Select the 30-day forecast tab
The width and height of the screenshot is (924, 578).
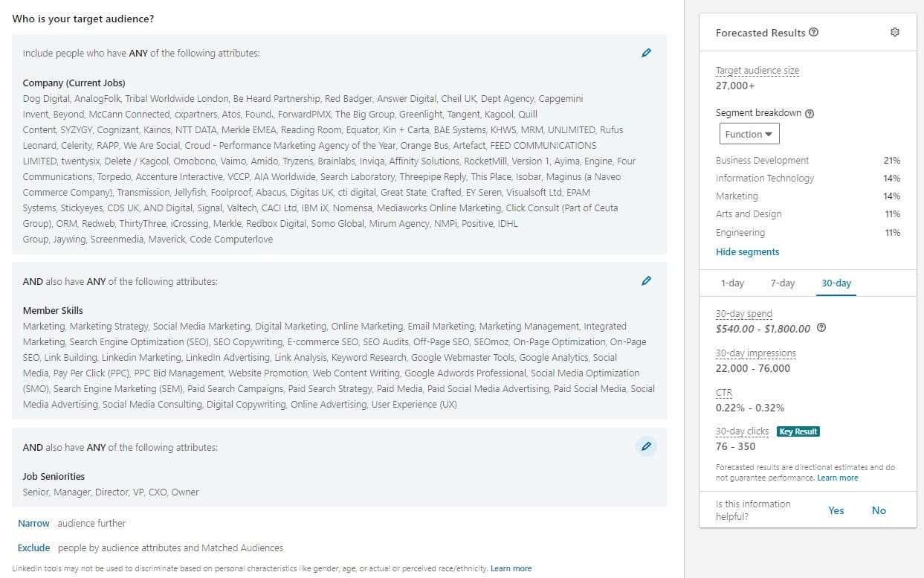click(836, 283)
